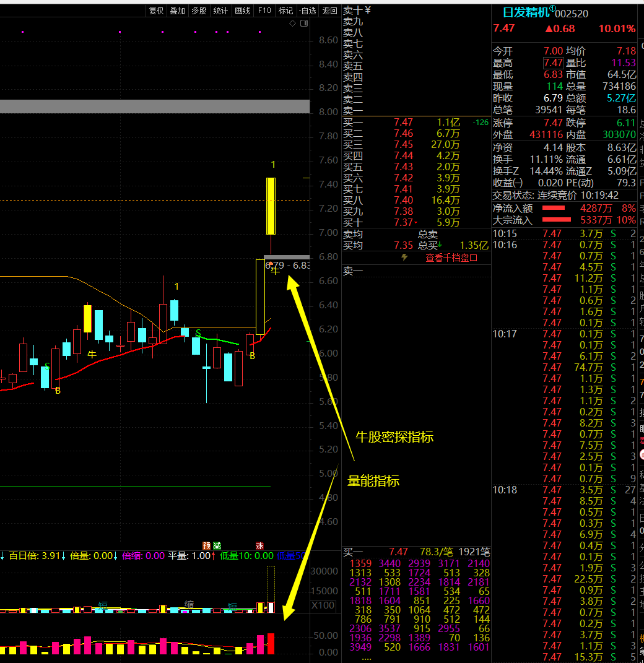The width and height of the screenshot is (644, 663).
Task: Click the 涨停 price 7.47
Action: 553,123
